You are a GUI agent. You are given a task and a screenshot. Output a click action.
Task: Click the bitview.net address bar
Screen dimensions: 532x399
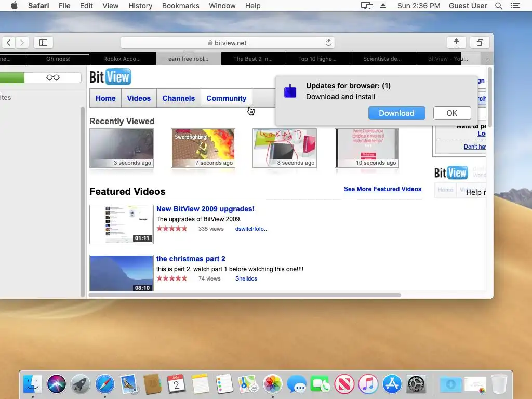(228, 43)
